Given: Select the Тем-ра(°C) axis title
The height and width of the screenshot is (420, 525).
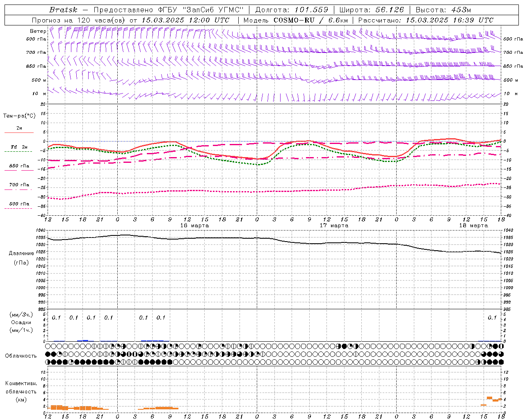Looking at the screenshot, I should coord(19,116).
